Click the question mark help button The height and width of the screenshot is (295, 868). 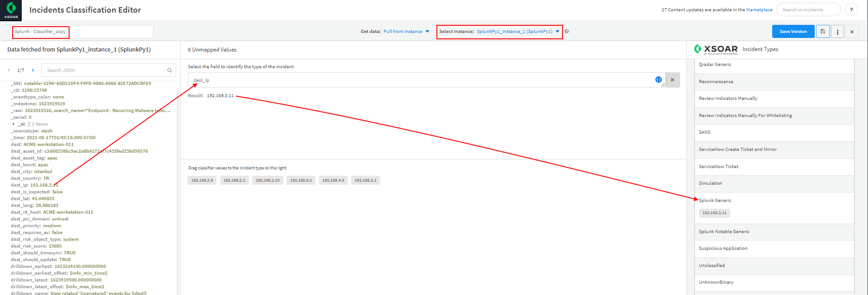point(851,9)
